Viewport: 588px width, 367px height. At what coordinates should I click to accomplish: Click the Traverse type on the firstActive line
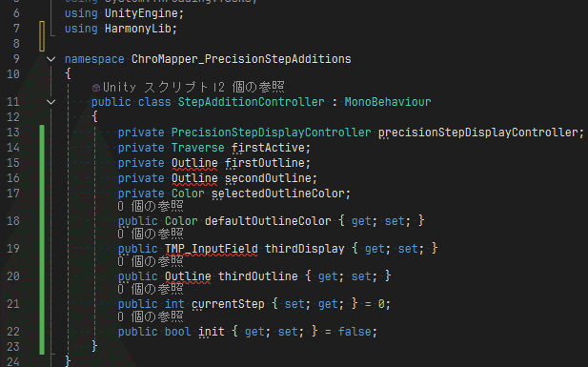coord(197,148)
